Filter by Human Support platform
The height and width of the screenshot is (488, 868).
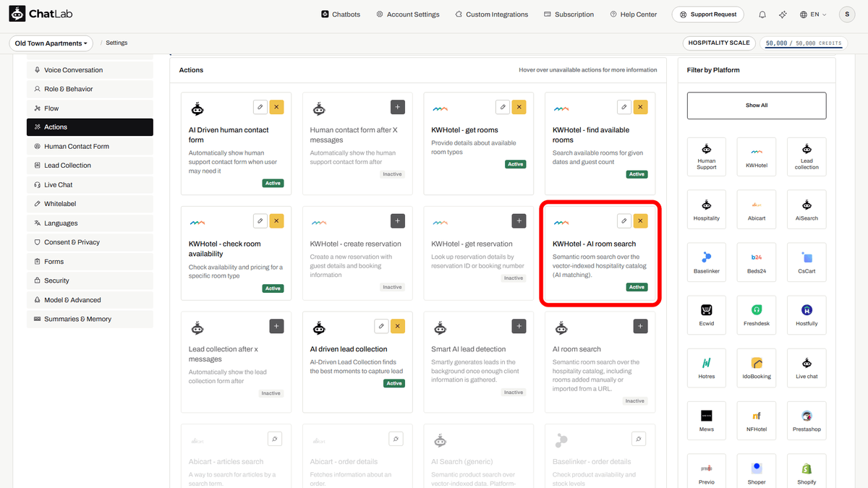pyautogui.click(x=707, y=157)
